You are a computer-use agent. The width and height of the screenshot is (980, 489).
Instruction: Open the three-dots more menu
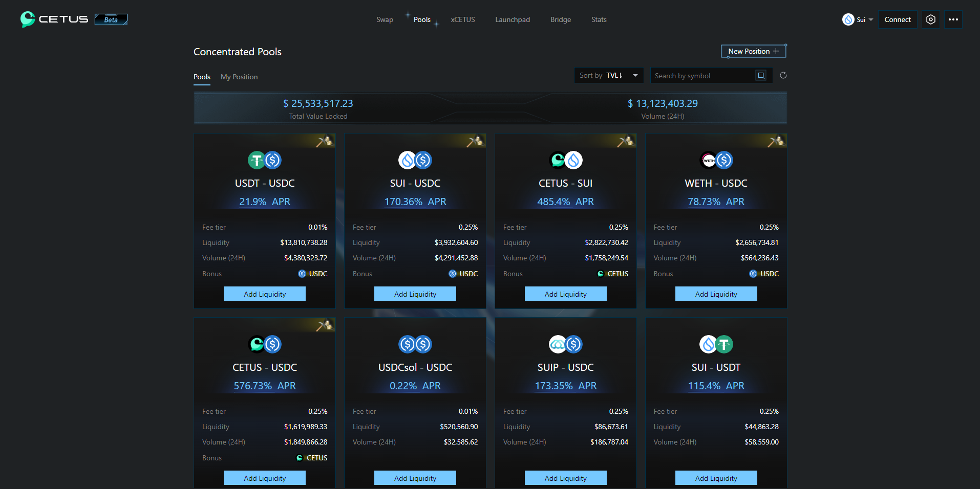(x=953, y=19)
